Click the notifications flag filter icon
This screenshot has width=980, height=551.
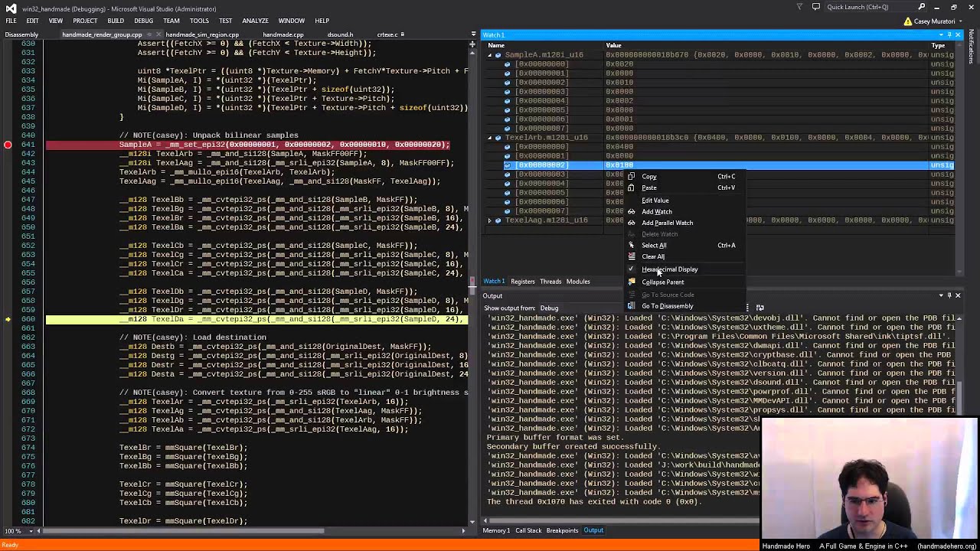(x=799, y=7)
